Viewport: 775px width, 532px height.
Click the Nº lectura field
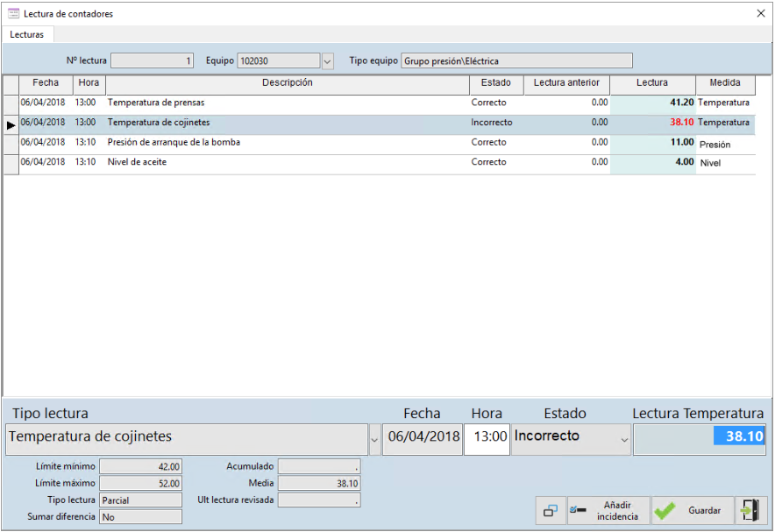click(x=152, y=60)
